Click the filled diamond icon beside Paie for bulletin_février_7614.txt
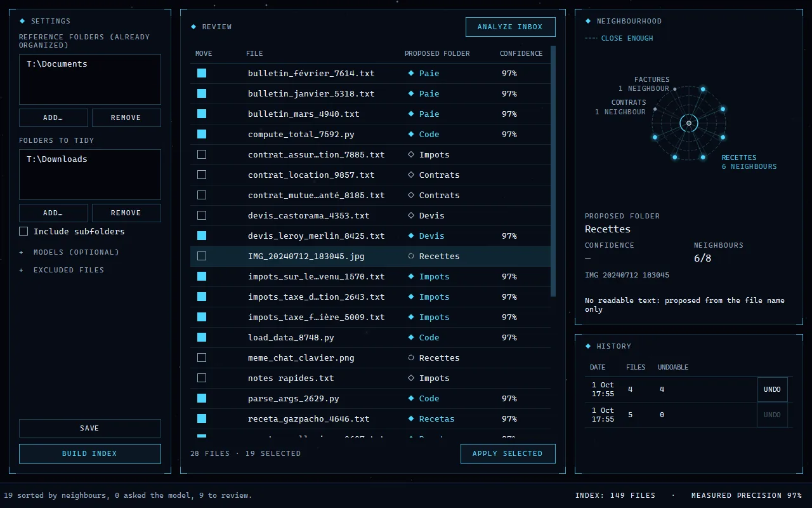The width and height of the screenshot is (812, 508). (411, 73)
